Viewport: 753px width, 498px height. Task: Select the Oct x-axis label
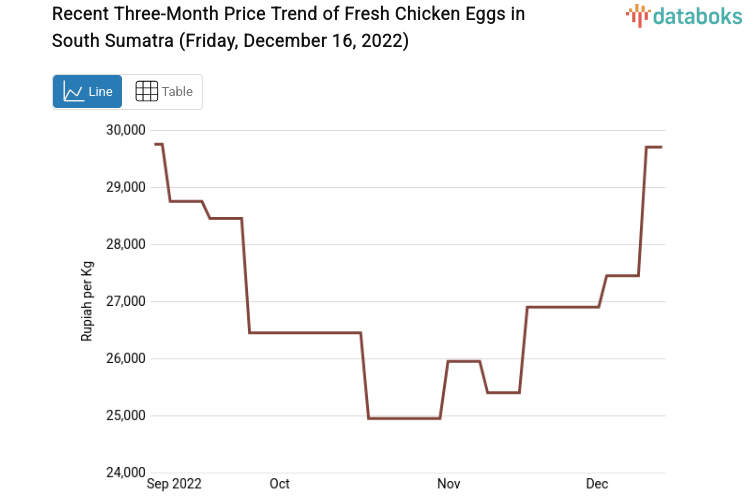pos(280,484)
